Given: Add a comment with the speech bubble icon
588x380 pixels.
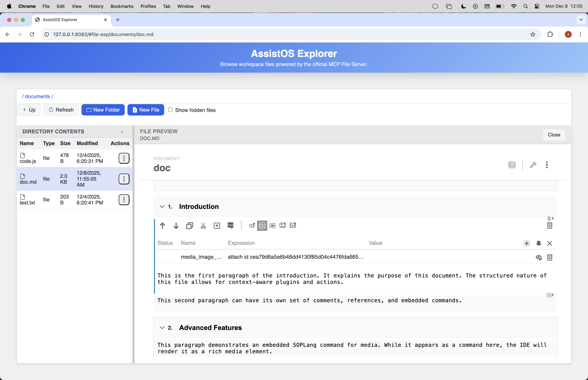Looking at the screenshot, I should pos(231,226).
